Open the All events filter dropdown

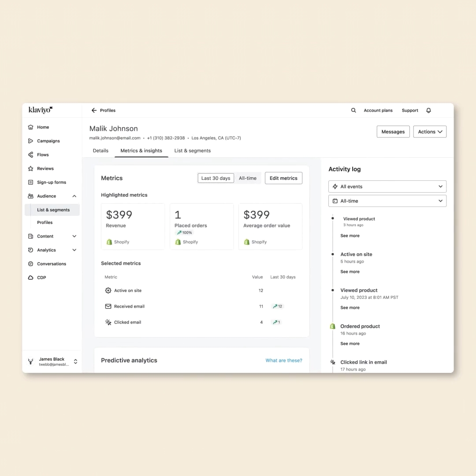tap(387, 186)
